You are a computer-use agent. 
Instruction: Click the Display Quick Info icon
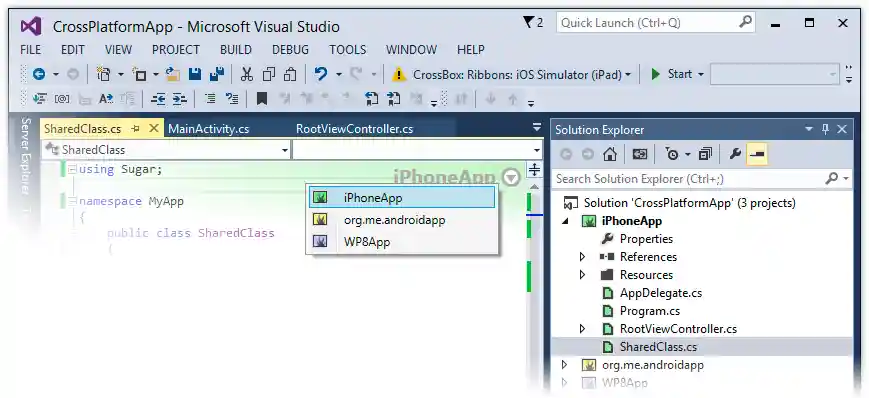[x=84, y=99]
